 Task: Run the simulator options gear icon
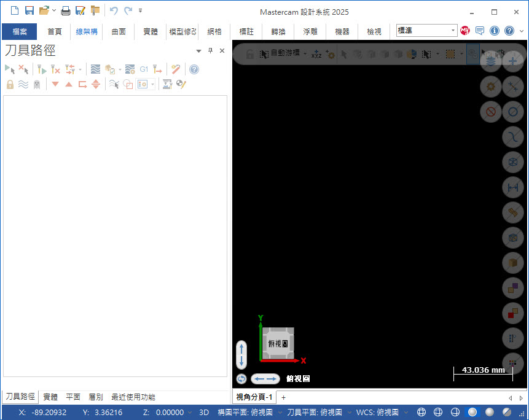(130, 69)
